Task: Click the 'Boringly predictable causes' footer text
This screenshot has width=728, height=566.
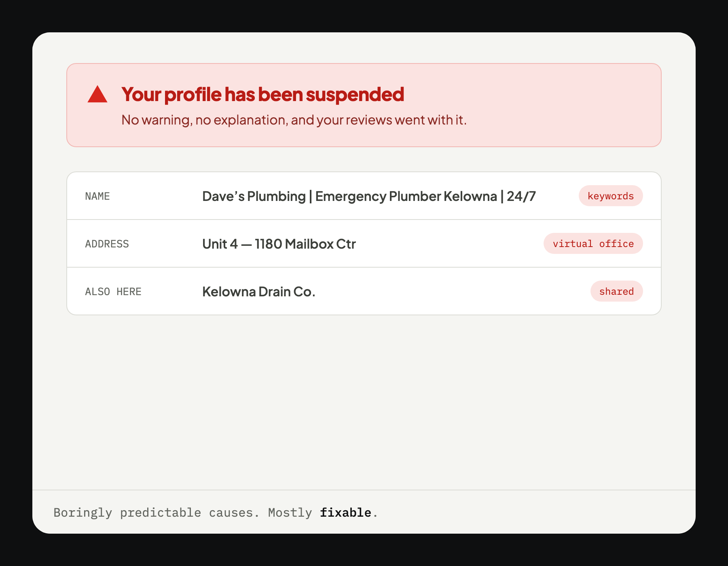Action: click(x=157, y=513)
